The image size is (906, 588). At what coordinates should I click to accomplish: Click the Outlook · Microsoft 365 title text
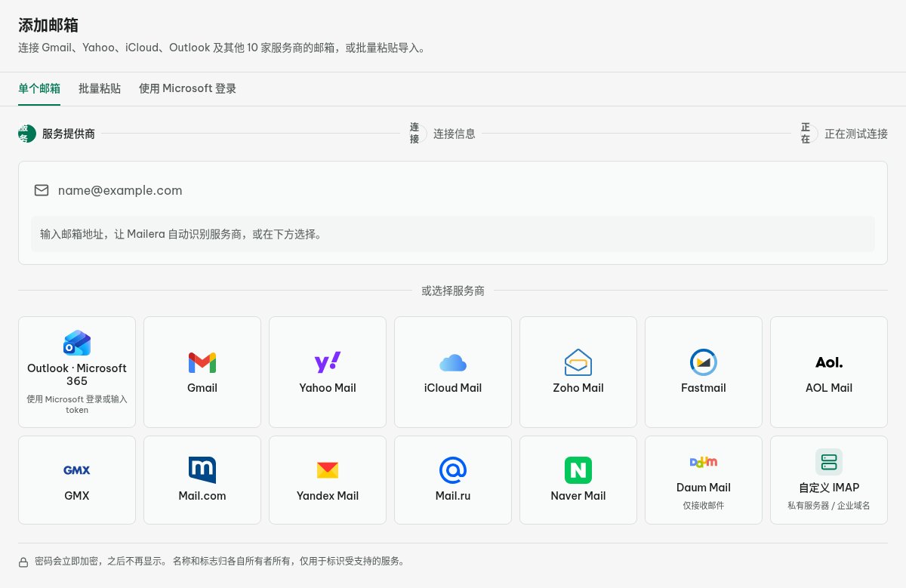pos(77,374)
